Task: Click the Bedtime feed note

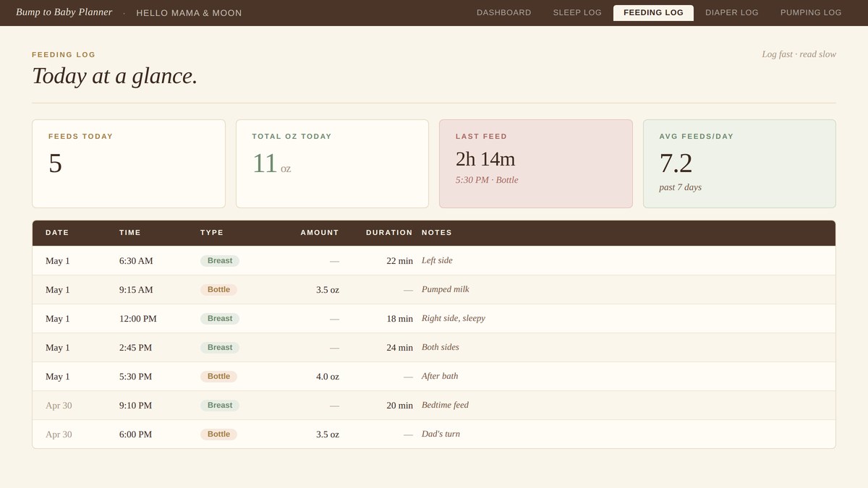Action: coord(445,405)
